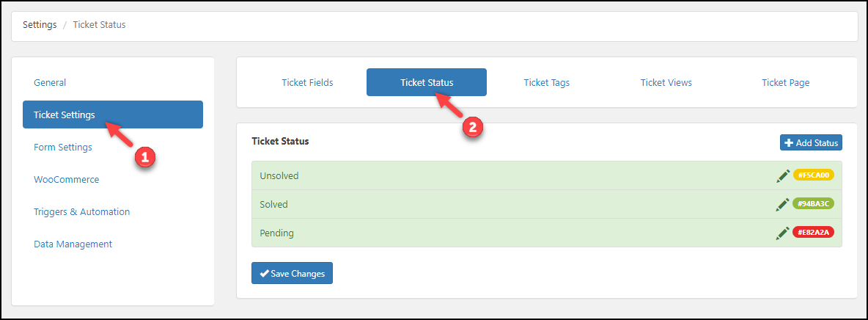868x320 pixels.
Task: Go to WooCommerce settings section
Action: pyautogui.click(x=66, y=179)
